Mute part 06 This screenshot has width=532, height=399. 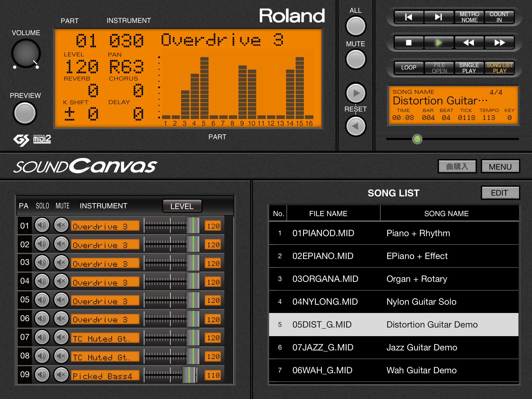point(61,318)
